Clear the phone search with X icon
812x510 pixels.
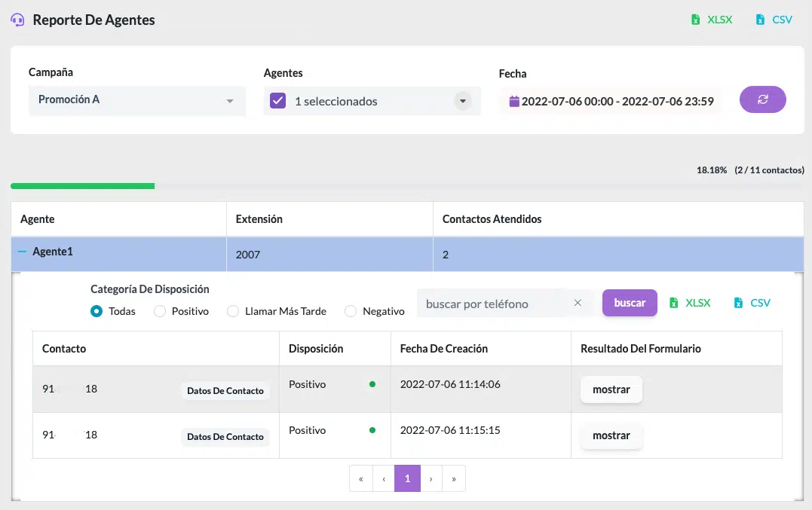point(578,303)
